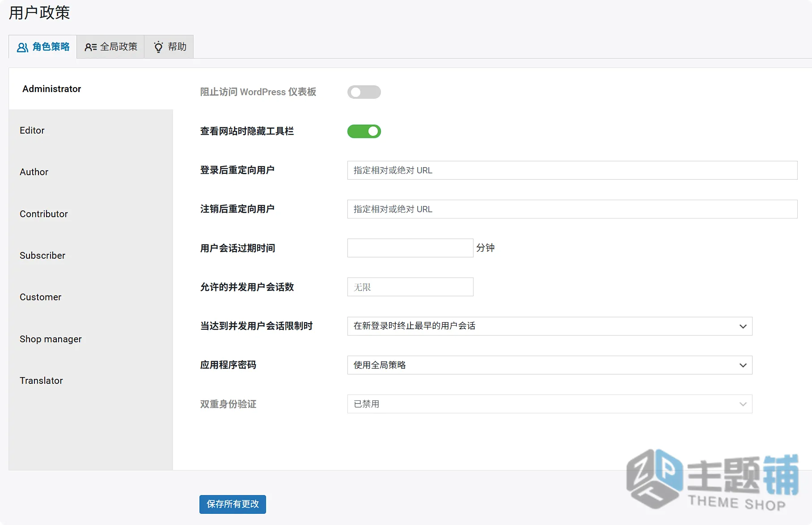Open the 双重身份验证 dropdown
Screen dimensions: 812x525
tap(550, 404)
